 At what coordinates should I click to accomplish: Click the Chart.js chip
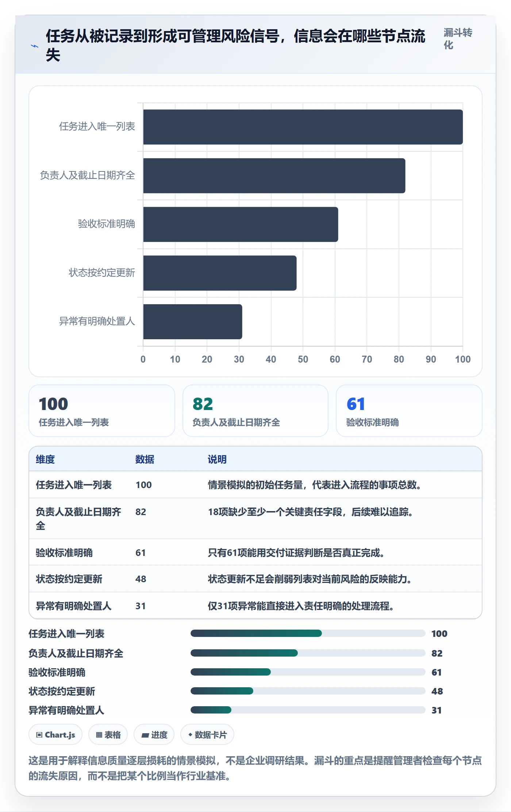(55, 735)
